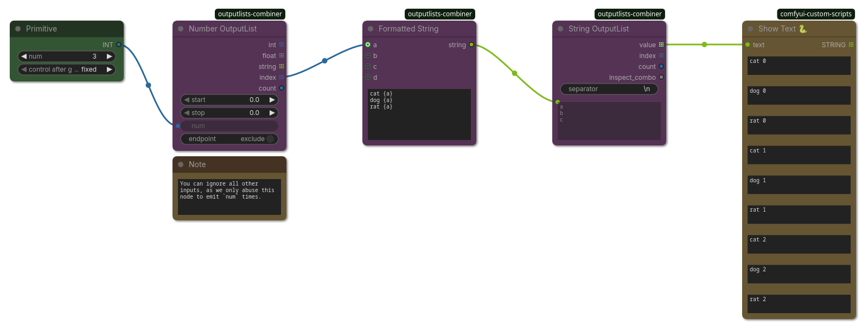Click the float output grid socket
The height and width of the screenshot is (331, 868).
point(282,55)
